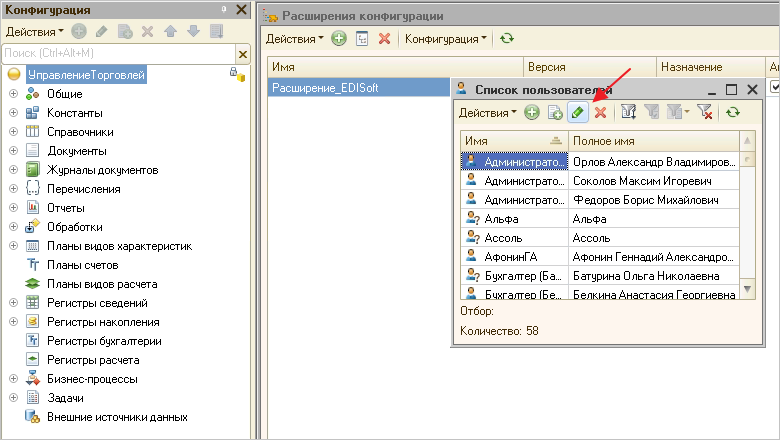
Task: Copy the selected user in user list
Action: point(555,113)
